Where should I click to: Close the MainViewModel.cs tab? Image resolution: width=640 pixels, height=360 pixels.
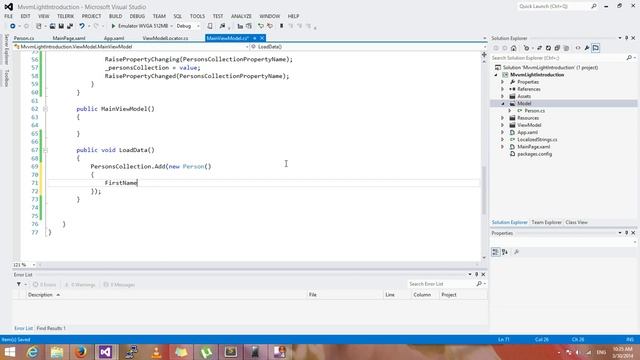click(262, 38)
